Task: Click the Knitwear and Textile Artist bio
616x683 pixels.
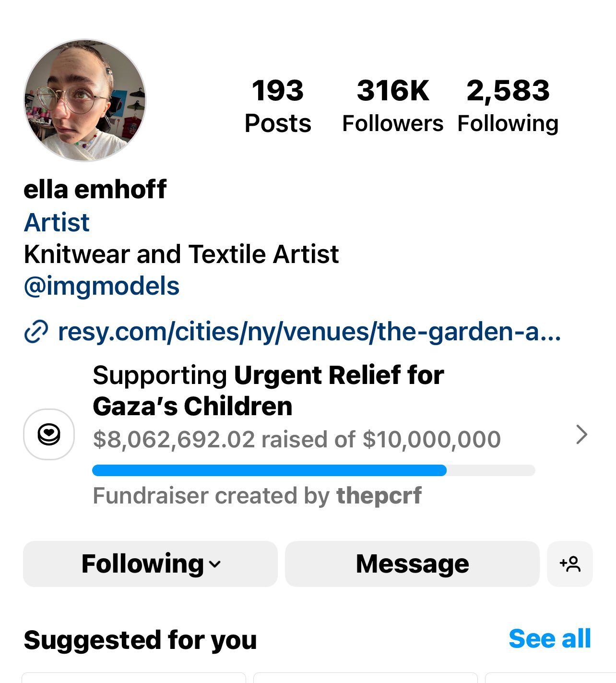Action: tap(181, 254)
